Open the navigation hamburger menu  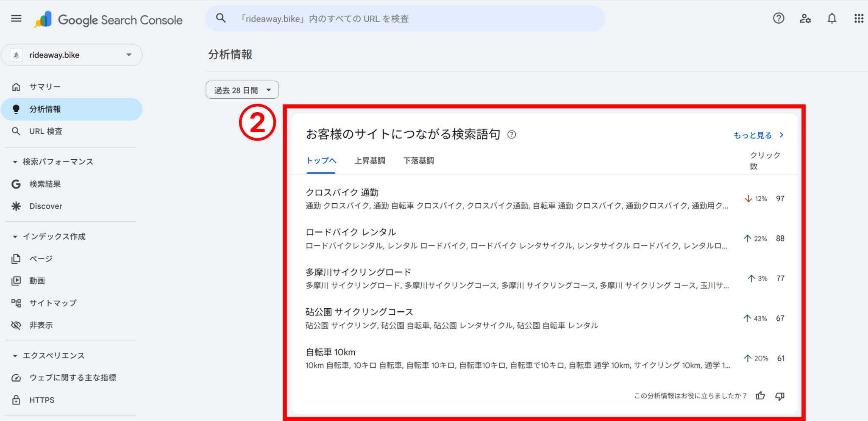[x=16, y=18]
